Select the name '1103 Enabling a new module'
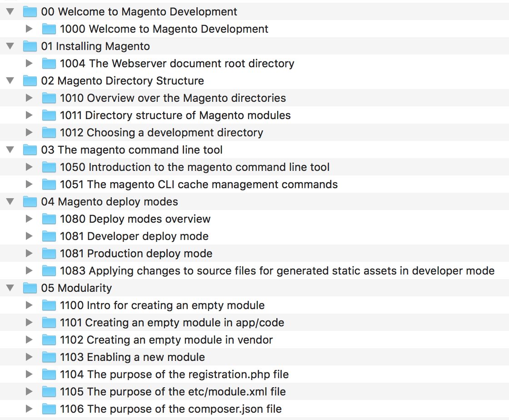Viewport: 509px width, 420px height. point(132,357)
